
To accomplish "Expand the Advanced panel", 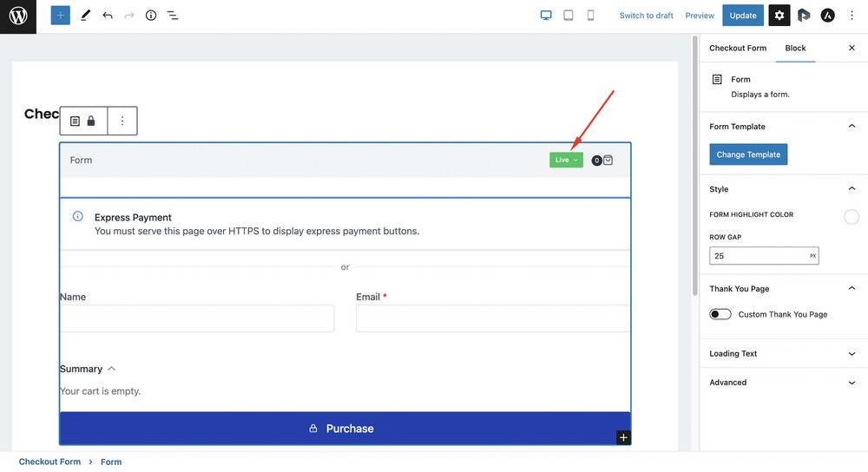I will (x=852, y=383).
